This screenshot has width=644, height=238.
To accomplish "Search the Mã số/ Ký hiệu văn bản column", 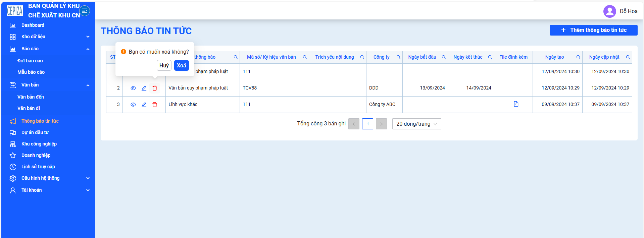I will coord(305,57).
